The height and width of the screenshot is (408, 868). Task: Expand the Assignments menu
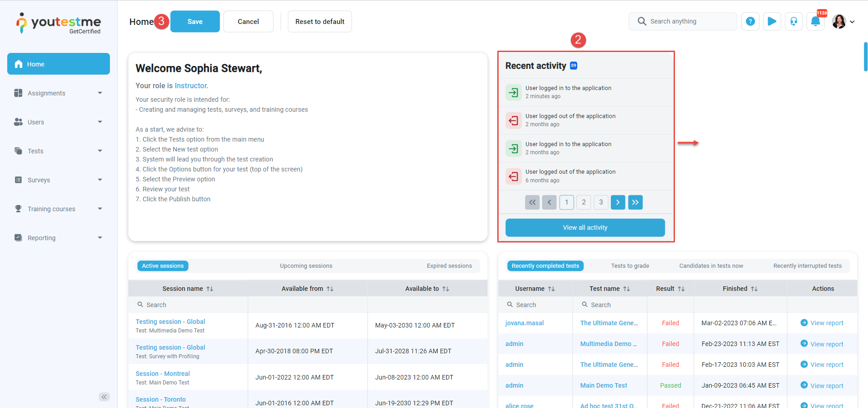[x=58, y=93]
